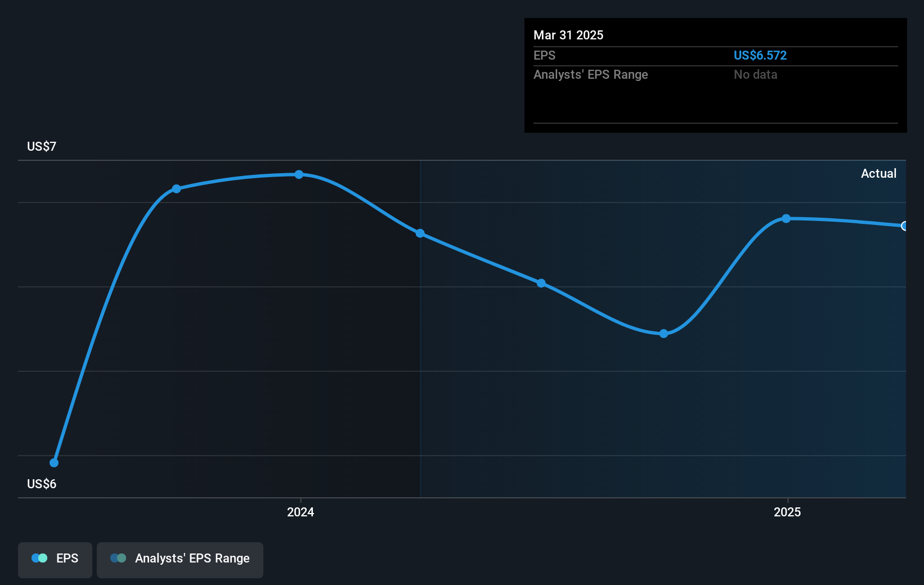The width and height of the screenshot is (924, 585).
Task: Click the 2024 x-axis label
Action: 300,512
